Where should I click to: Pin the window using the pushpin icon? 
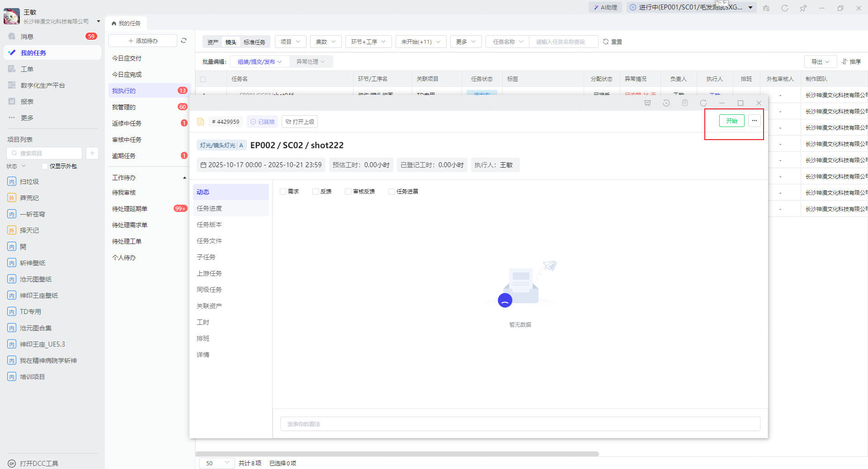click(x=803, y=8)
